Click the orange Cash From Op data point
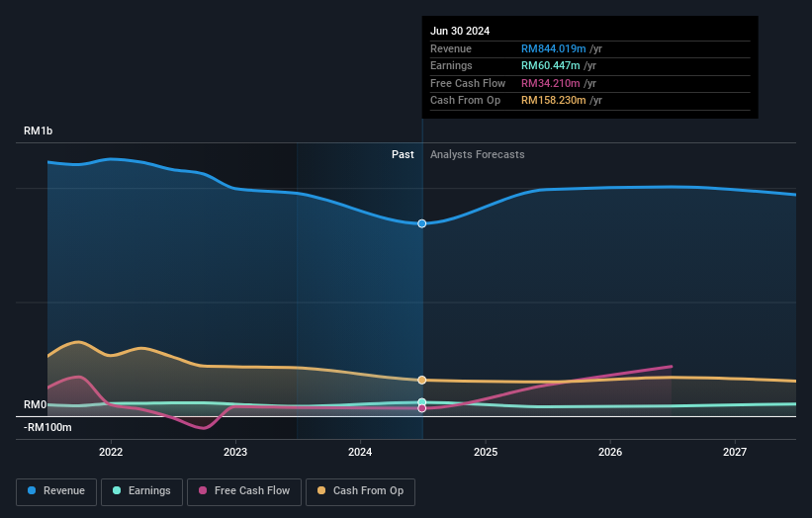Viewport: 812px width, 518px height. pos(422,380)
